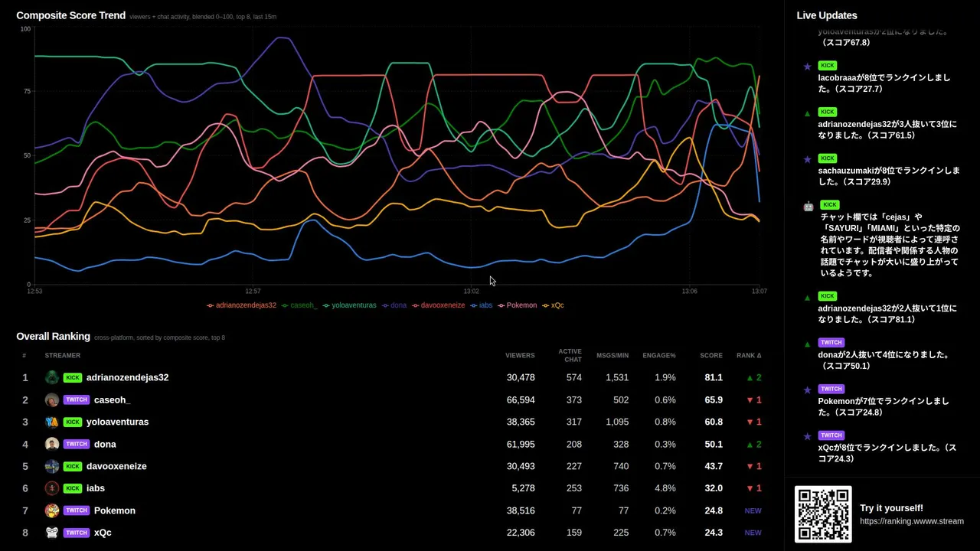Image resolution: width=980 pixels, height=551 pixels.
Task: Click the 50.1 score in dona's row
Action: point(714,444)
